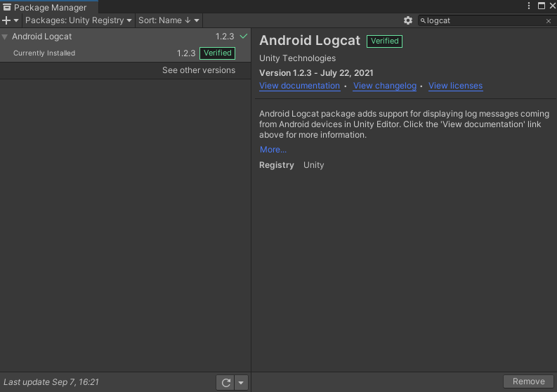Click the Last update Sep 7 status text

[x=51, y=382]
